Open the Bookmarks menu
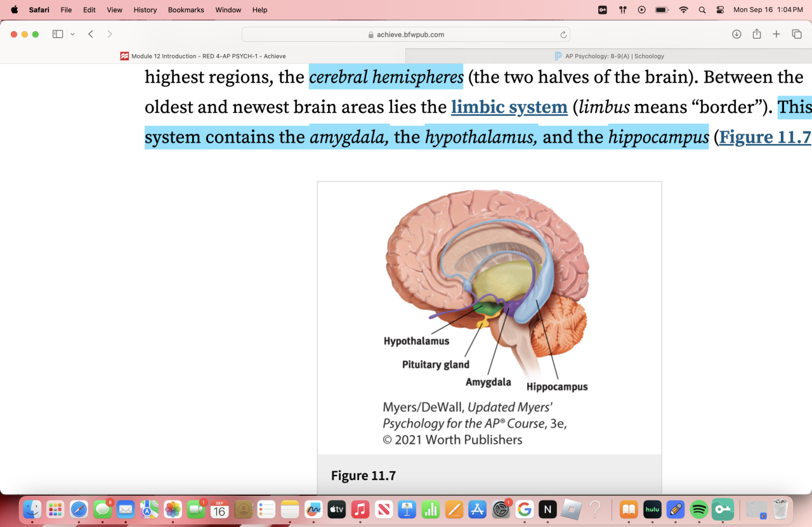Screen dimensions: 812x527 pyautogui.click(x=186, y=10)
